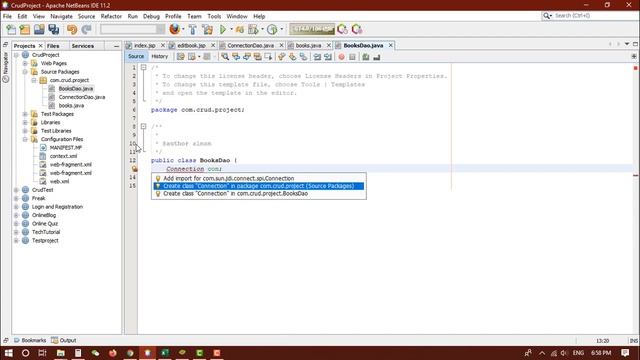The image size is (640, 360).
Task: Open the Bookmarks panel button
Action: pyautogui.click(x=30, y=340)
